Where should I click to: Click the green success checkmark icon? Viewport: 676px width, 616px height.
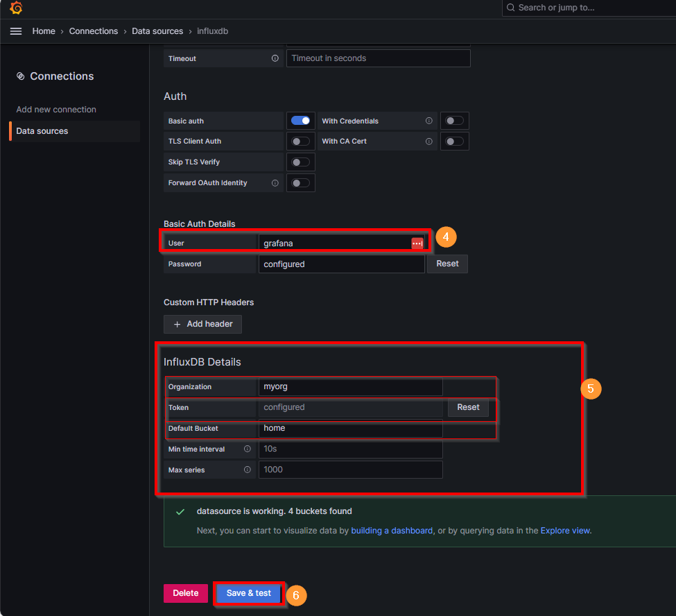180,512
